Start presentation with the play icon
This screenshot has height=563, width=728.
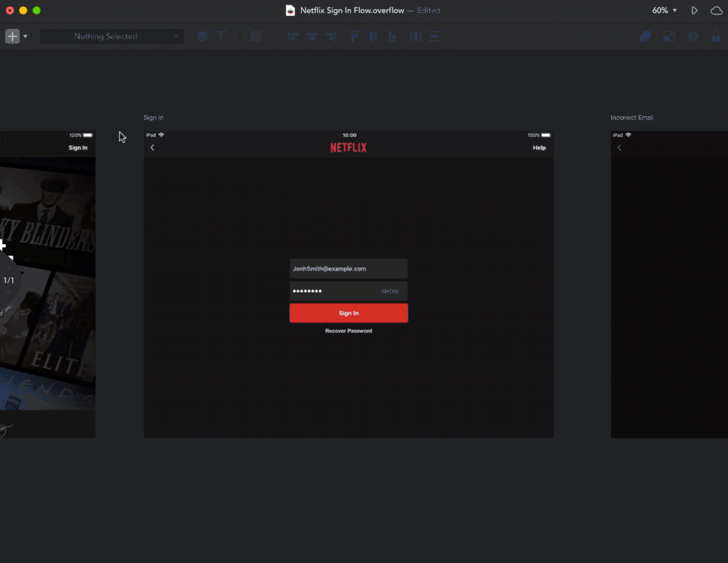point(694,10)
